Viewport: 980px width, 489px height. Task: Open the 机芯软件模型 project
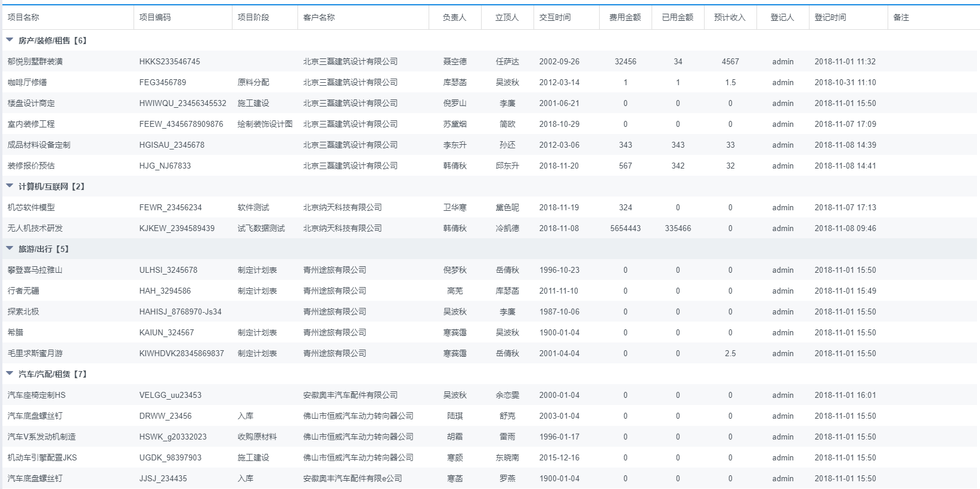point(31,207)
